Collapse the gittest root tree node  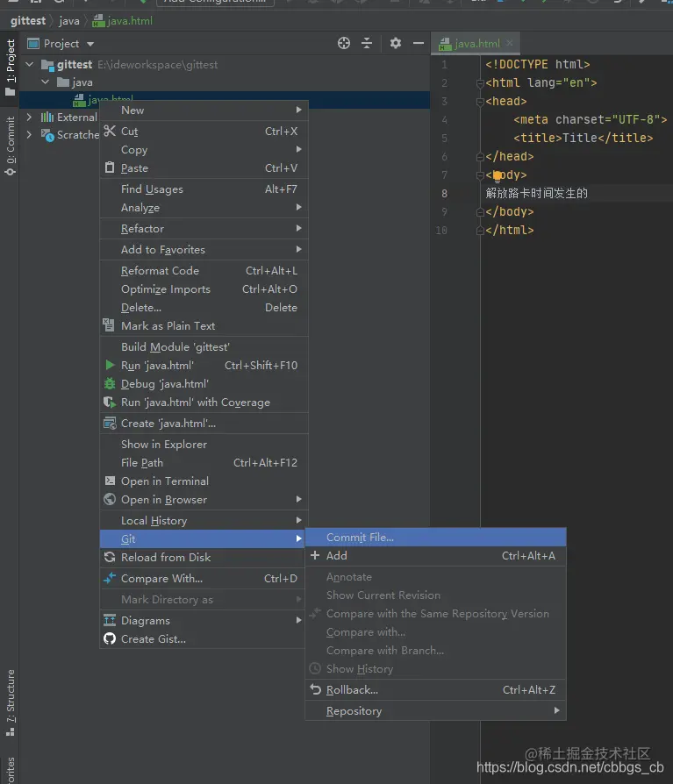pos(30,65)
